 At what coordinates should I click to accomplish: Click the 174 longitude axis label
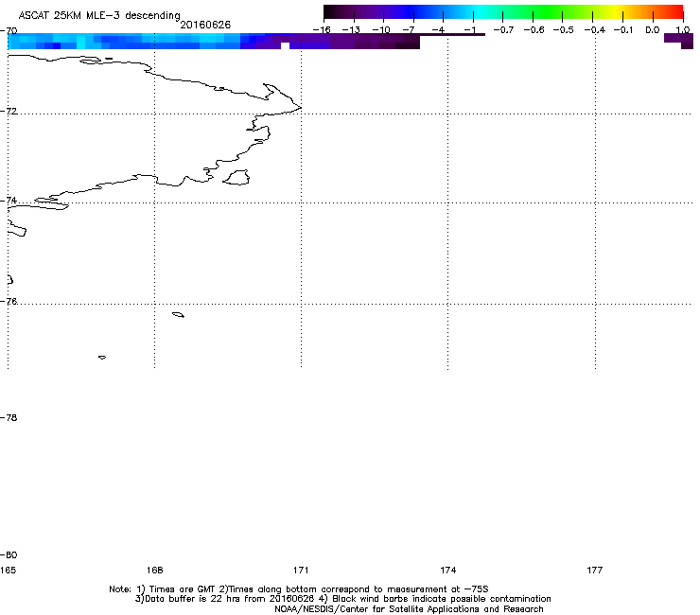(447, 570)
